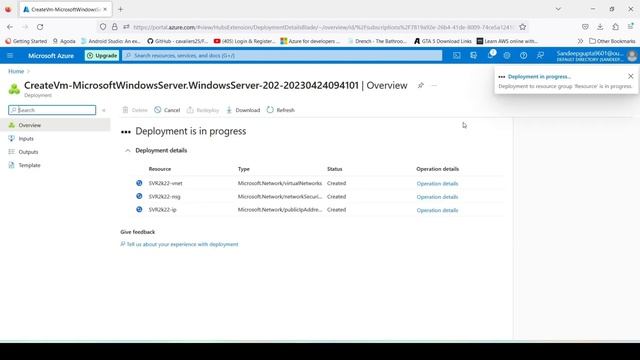Click the Delete toolbar button
Viewport: 640px width, 360px height.
pyautogui.click(x=135, y=110)
